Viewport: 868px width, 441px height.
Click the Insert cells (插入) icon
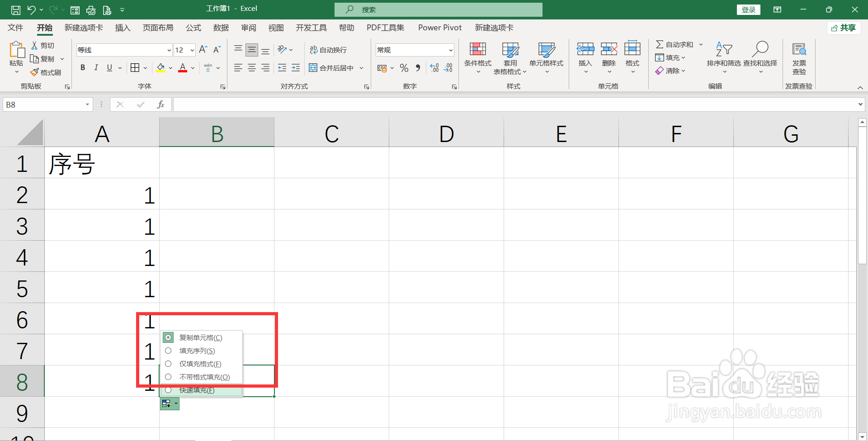point(585,49)
